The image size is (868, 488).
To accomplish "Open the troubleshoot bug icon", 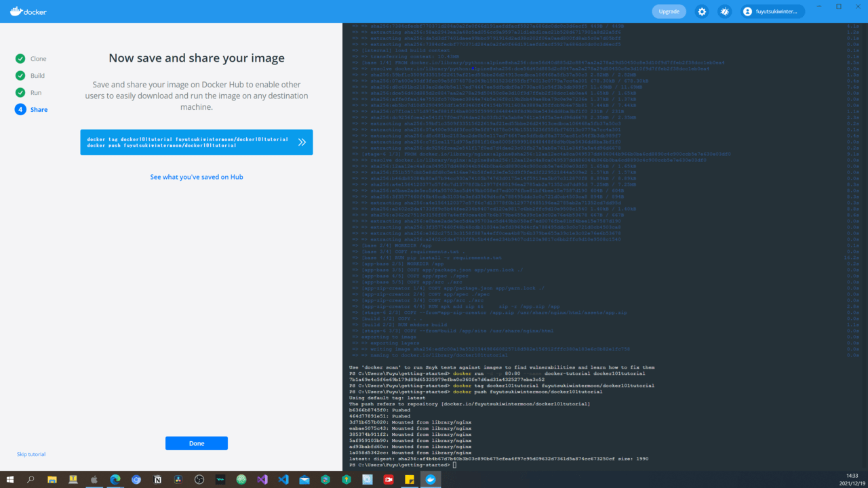I will click(x=725, y=12).
